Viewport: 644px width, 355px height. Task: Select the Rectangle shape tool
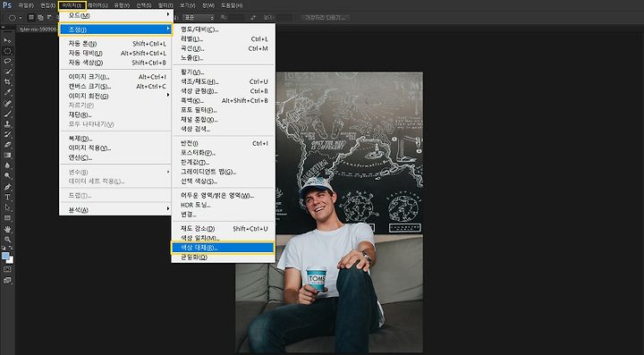coord(7,218)
